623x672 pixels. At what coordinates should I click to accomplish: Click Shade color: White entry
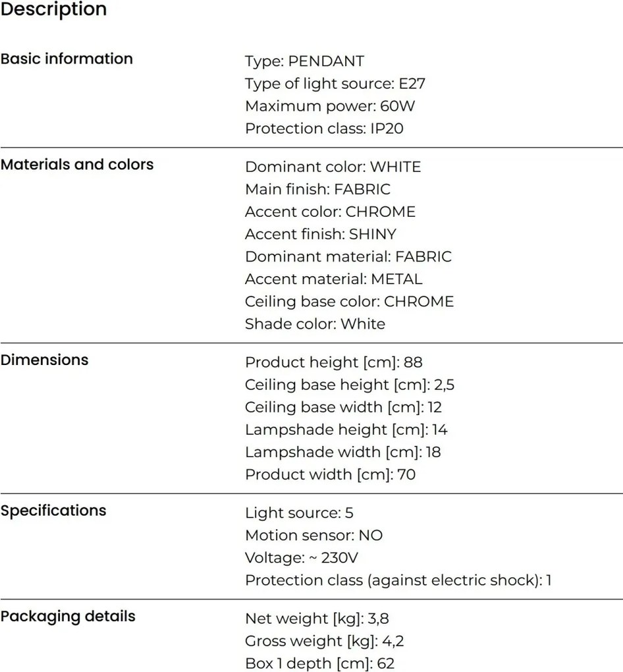coord(315,324)
